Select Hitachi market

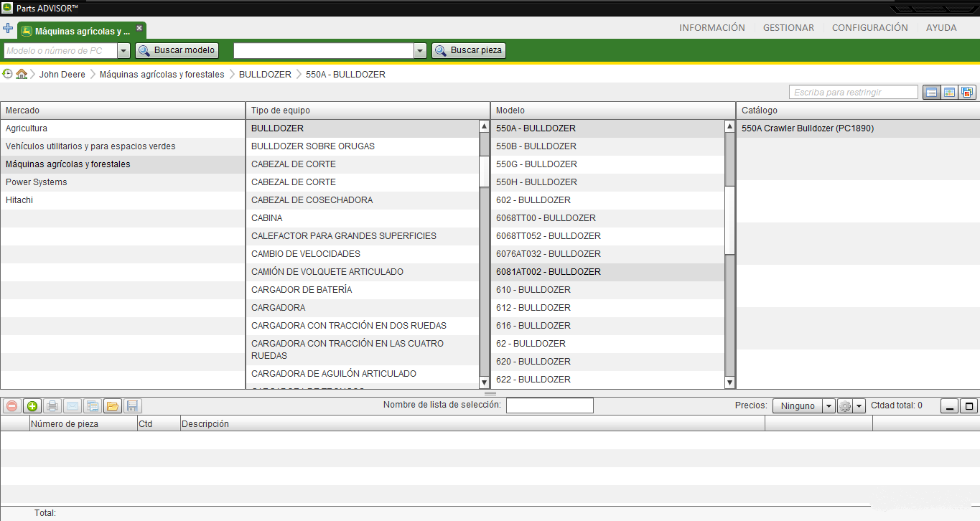[x=123, y=200]
